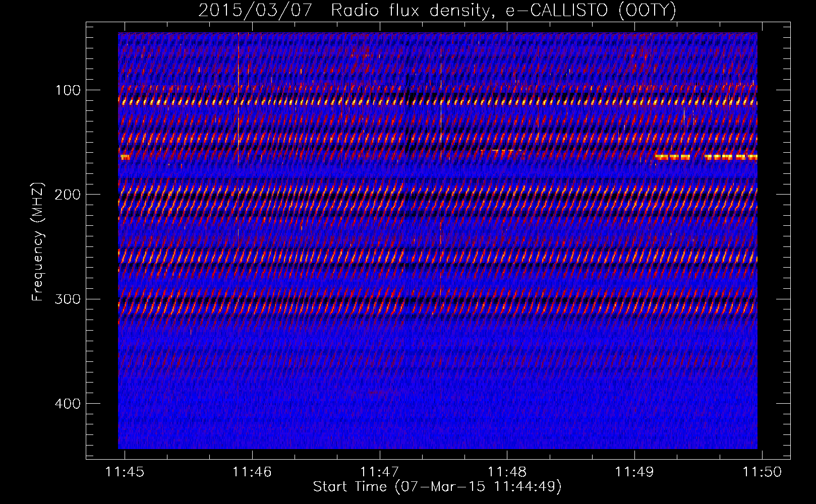Click the time tick label '11:48'
The height and width of the screenshot is (504, 816).
[x=507, y=472]
